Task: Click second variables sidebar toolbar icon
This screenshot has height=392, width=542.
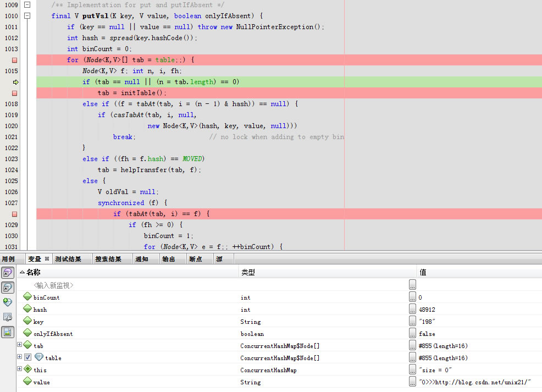Action: click(8, 287)
